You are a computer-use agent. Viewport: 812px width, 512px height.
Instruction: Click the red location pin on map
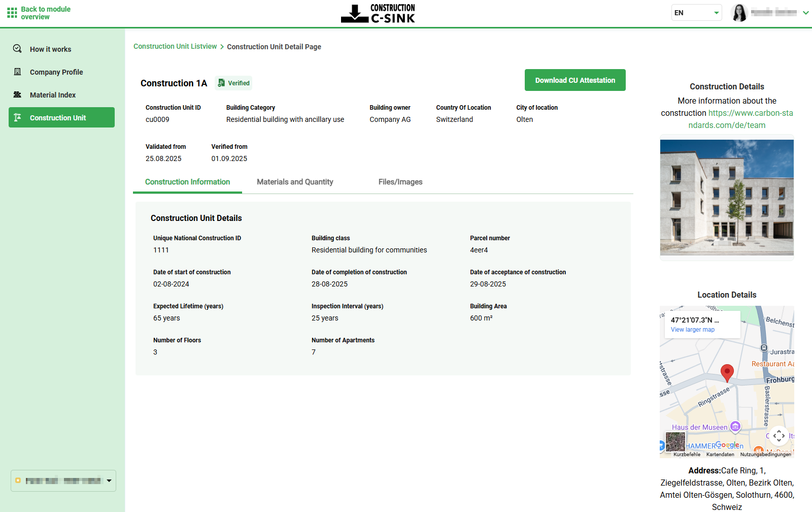point(727,372)
